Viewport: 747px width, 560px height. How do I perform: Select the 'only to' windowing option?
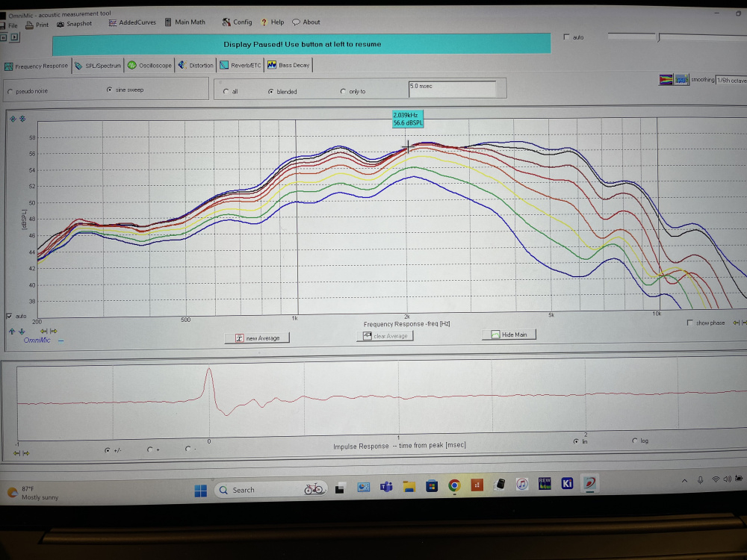[343, 92]
